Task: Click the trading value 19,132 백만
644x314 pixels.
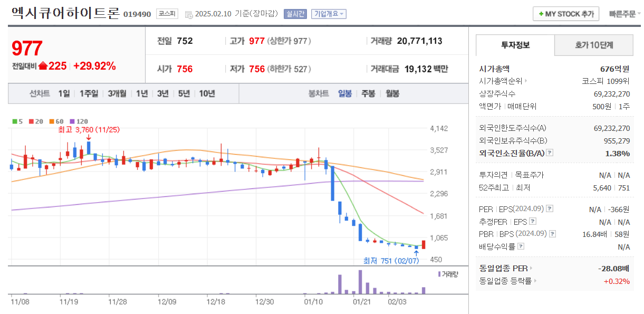Action: (x=426, y=69)
